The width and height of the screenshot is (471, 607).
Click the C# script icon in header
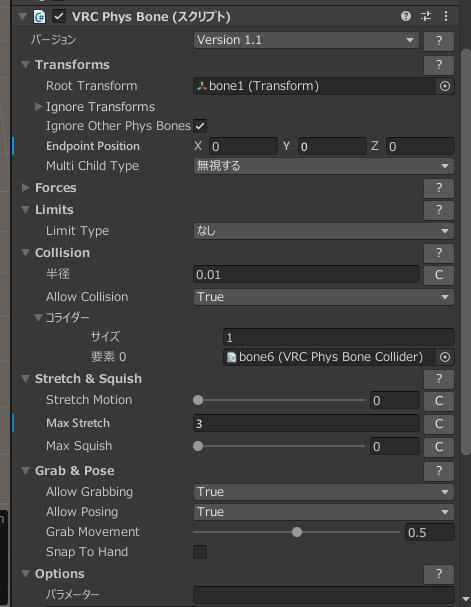39,17
